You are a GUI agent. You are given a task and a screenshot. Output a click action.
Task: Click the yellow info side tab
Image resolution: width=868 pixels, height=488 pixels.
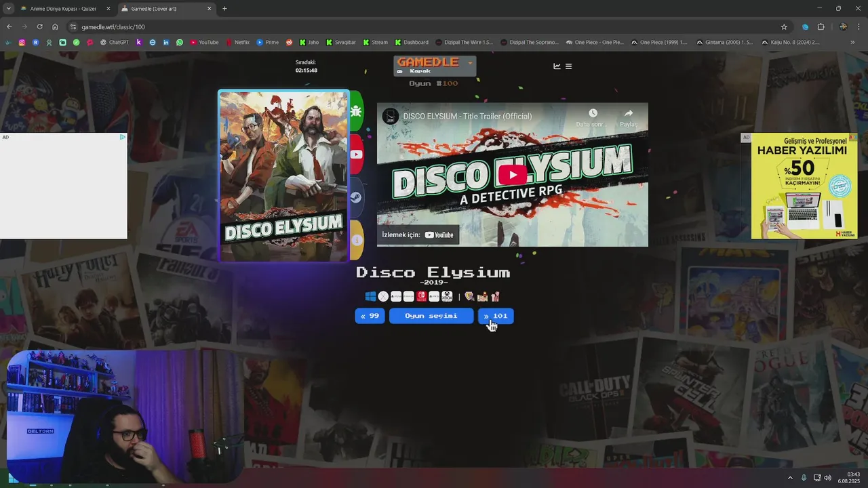[356, 240]
